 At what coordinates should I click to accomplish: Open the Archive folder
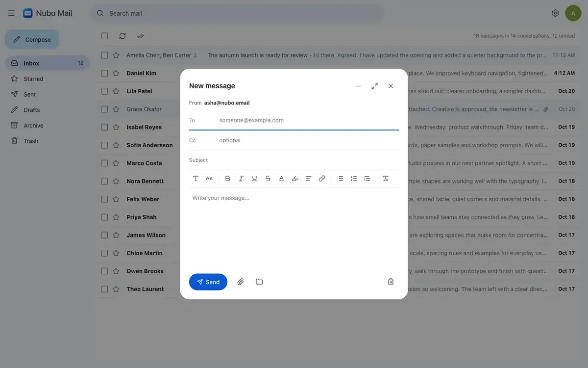[47, 125]
